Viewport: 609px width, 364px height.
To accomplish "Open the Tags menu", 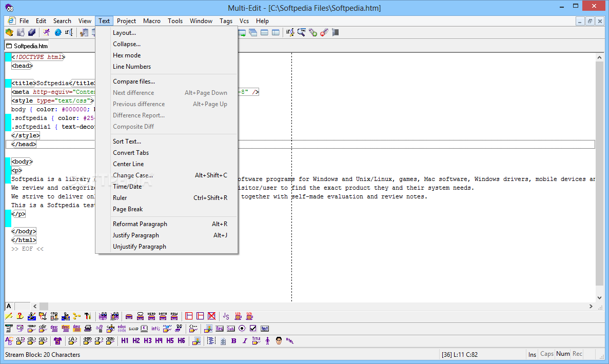I will pyautogui.click(x=226, y=21).
